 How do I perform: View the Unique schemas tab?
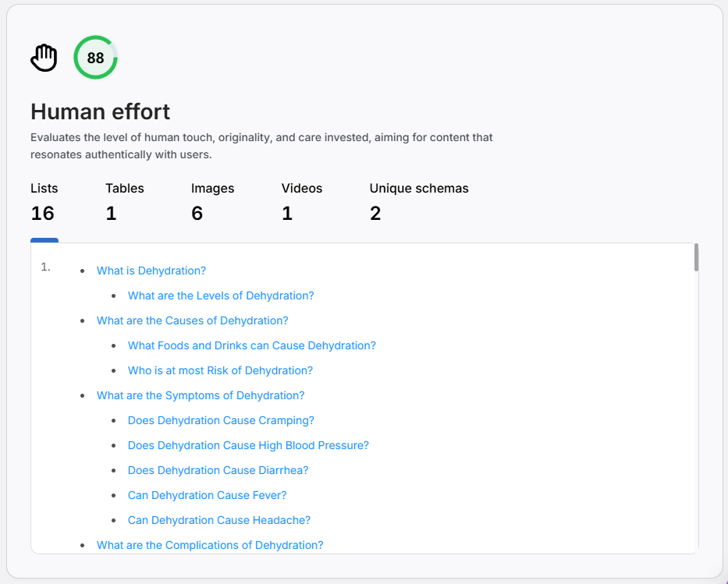tap(418, 202)
